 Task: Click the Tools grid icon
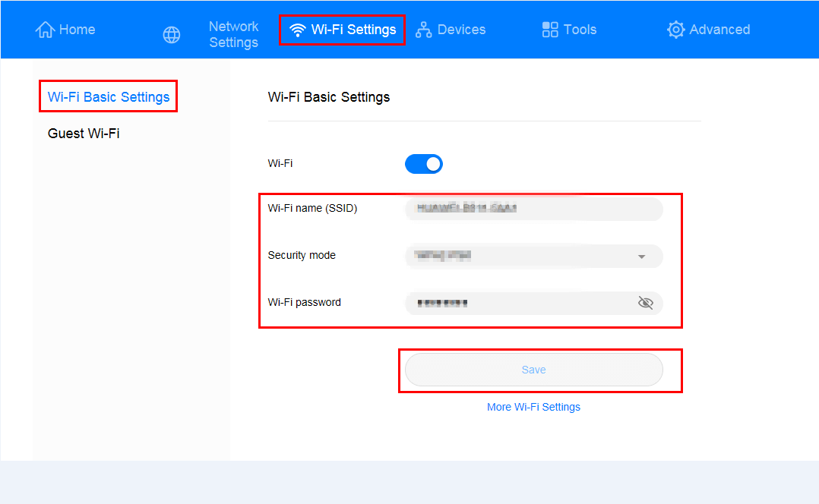[x=550, y=30]
